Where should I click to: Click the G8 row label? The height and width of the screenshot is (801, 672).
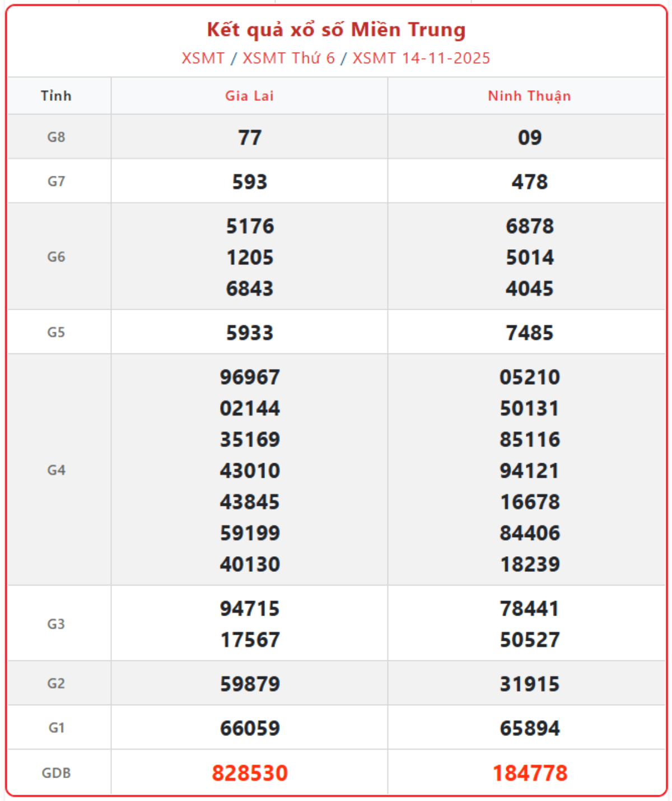56,137
